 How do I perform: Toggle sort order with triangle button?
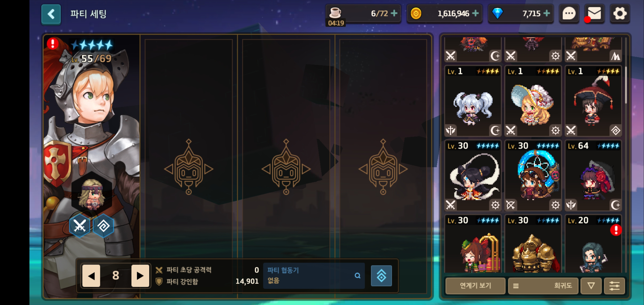point(591,286)
